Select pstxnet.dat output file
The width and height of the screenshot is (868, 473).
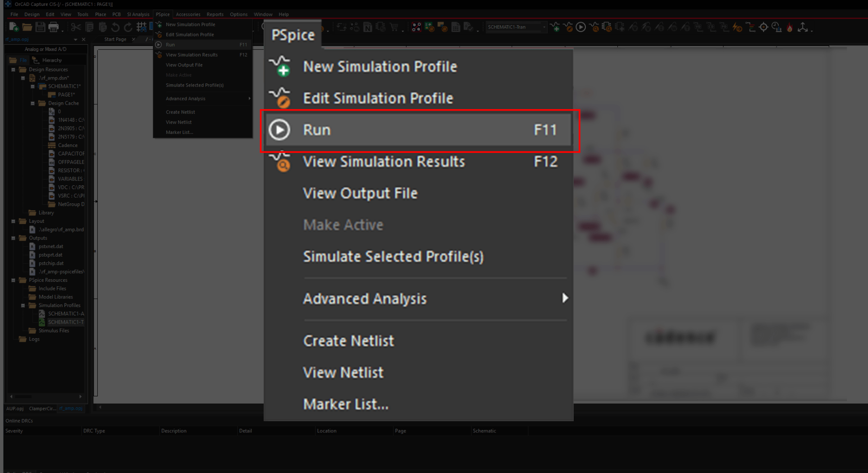[x=50, y=246]
